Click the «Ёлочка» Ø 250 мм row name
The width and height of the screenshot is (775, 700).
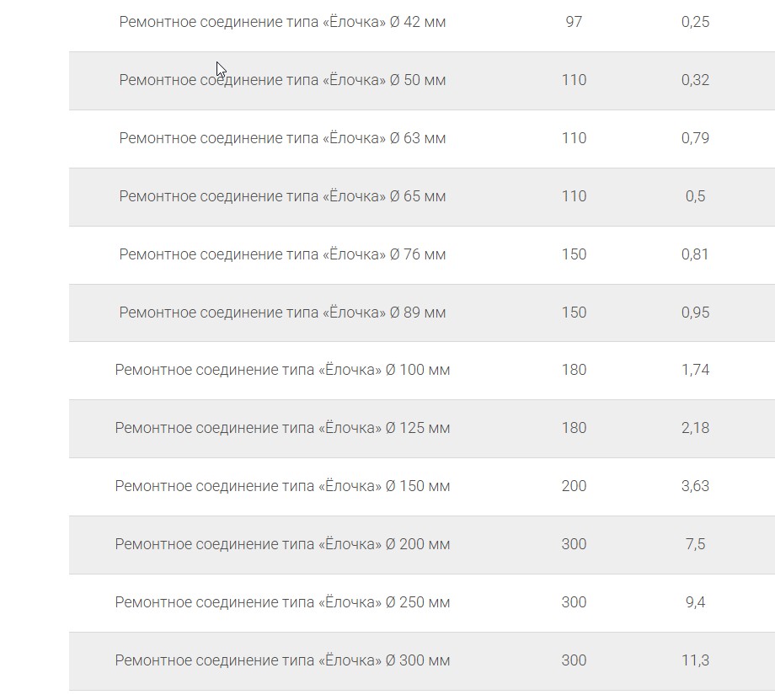pyautogui.click(x=282, y=602)
